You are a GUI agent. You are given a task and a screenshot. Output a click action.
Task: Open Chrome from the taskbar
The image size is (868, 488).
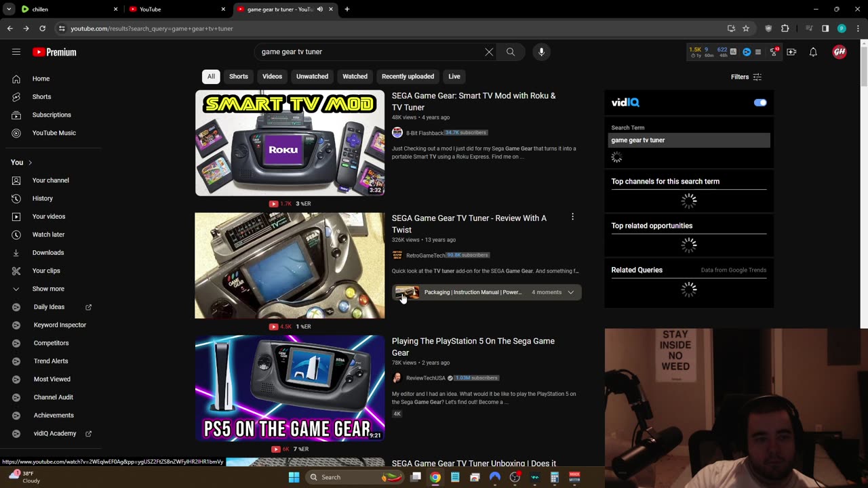[435, 477]
